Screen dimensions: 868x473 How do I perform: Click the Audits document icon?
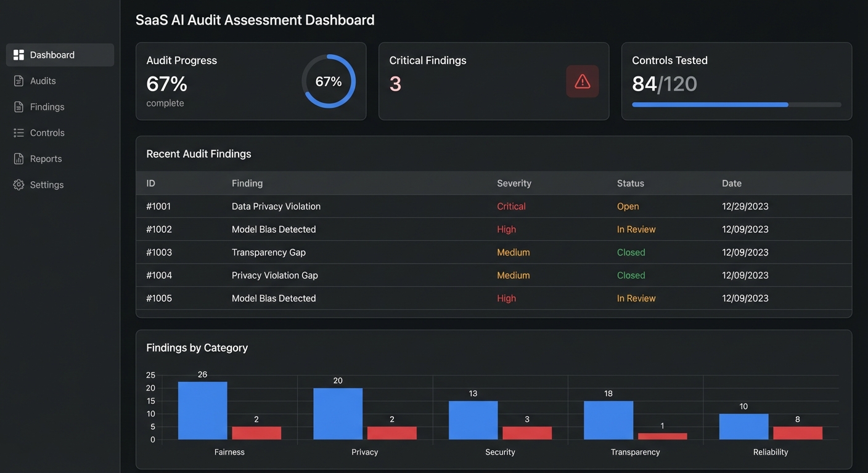coord(18,81)
